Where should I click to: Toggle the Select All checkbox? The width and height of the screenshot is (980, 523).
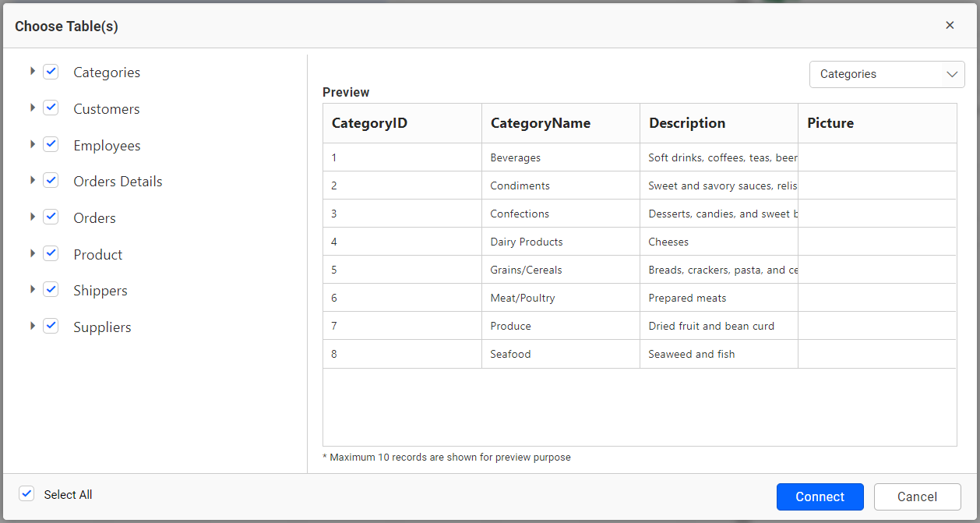point(27,493)
